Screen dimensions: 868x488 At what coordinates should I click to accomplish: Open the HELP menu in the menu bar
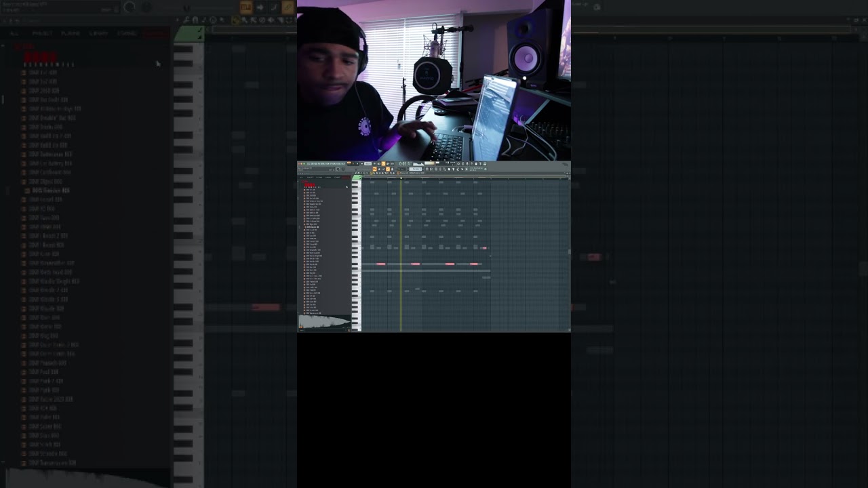click(344, 163)
